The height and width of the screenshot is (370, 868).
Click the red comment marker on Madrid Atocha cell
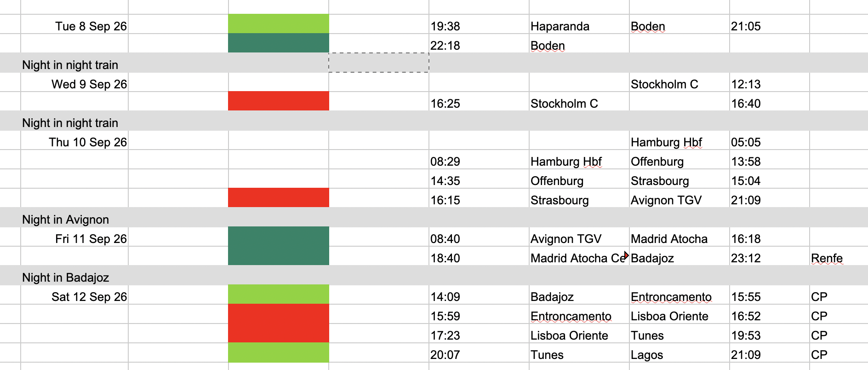click(626, 254)
